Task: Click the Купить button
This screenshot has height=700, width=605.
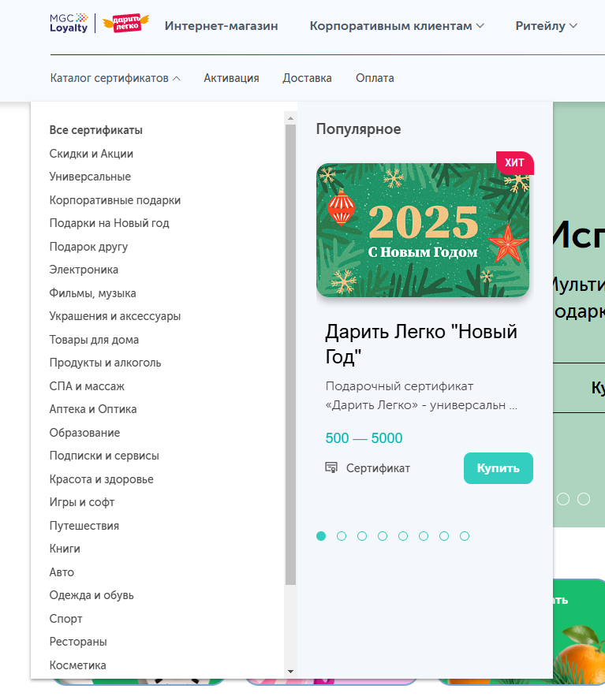Action: coord(499,468)
